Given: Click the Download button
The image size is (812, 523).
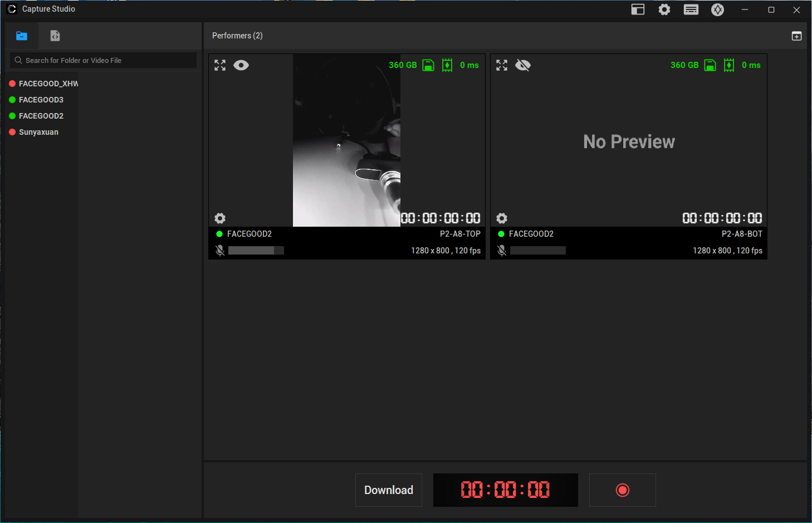Looking at the screenshot, I should (x=389, y=490).
